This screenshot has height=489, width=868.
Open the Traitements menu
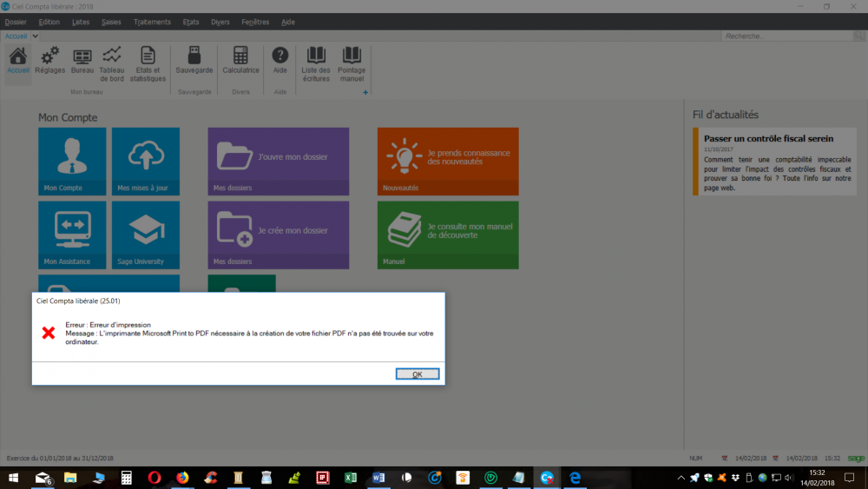[152, 23]
